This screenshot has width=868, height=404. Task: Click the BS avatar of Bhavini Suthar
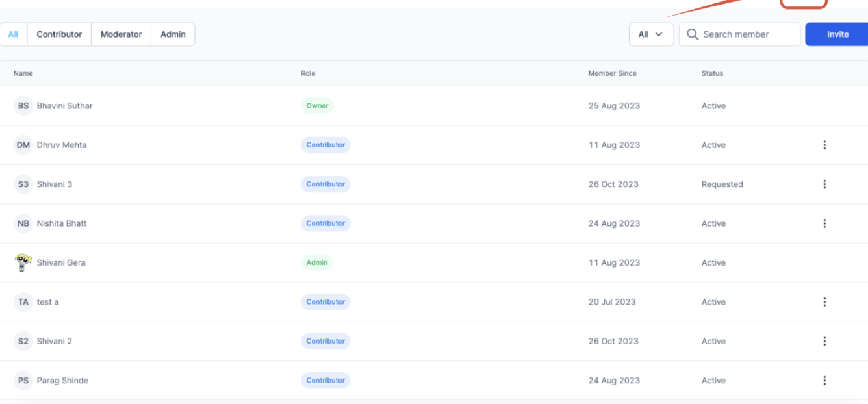tap(23, 106)
